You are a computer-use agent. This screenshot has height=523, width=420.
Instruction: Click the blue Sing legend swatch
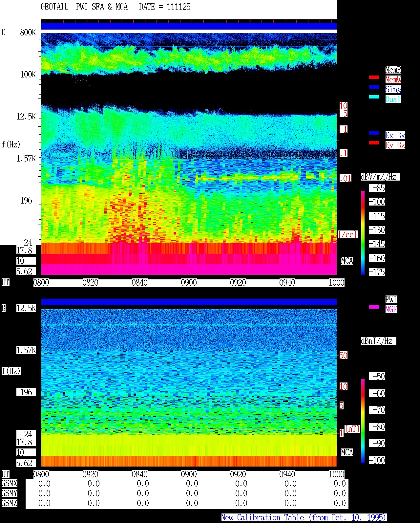tap(374, 87)
